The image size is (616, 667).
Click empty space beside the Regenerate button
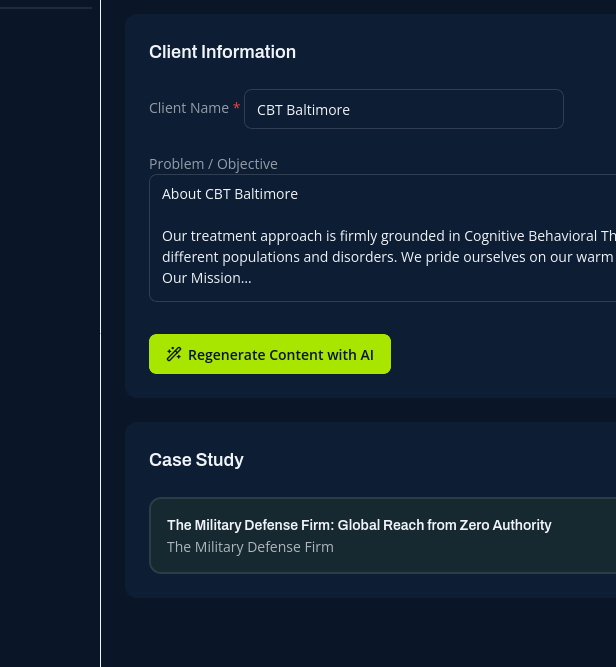coord(500,354)
